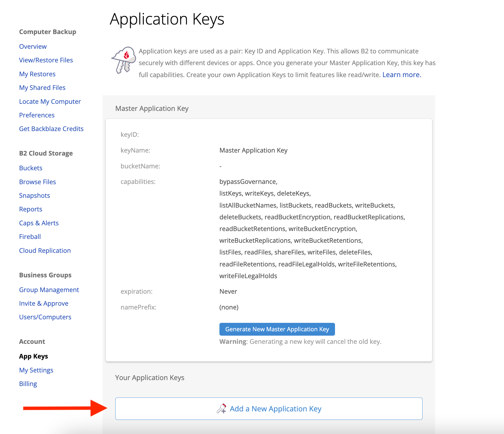Screen dimensions: 504x434
Task: Click the Backblaze cloud keys icon
Action: [124, 60]
